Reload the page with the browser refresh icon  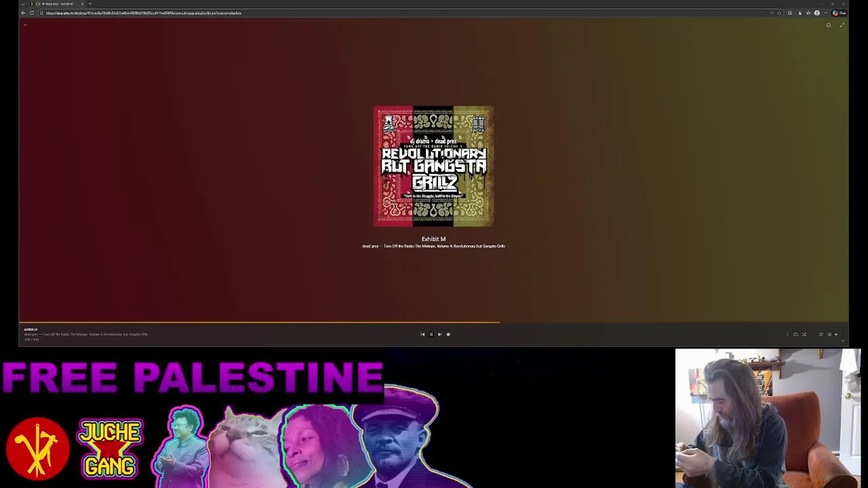[x=32, y=13]
